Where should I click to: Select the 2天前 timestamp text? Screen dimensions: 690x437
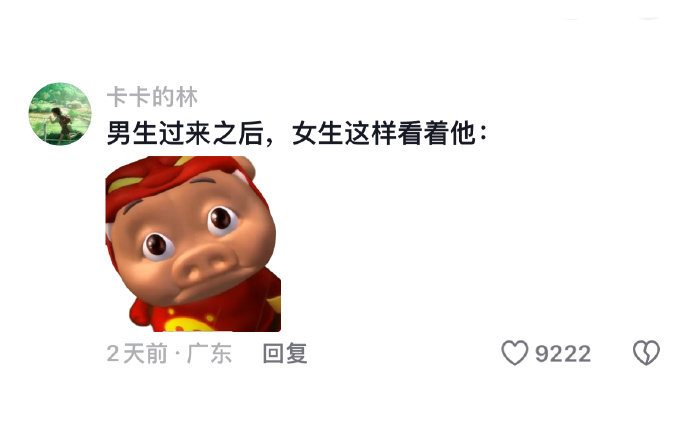pos(137,354)
